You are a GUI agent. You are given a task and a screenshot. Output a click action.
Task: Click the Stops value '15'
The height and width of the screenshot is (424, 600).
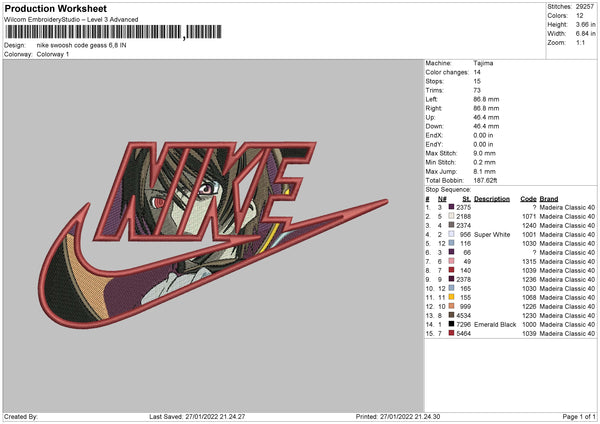[477, 81]
